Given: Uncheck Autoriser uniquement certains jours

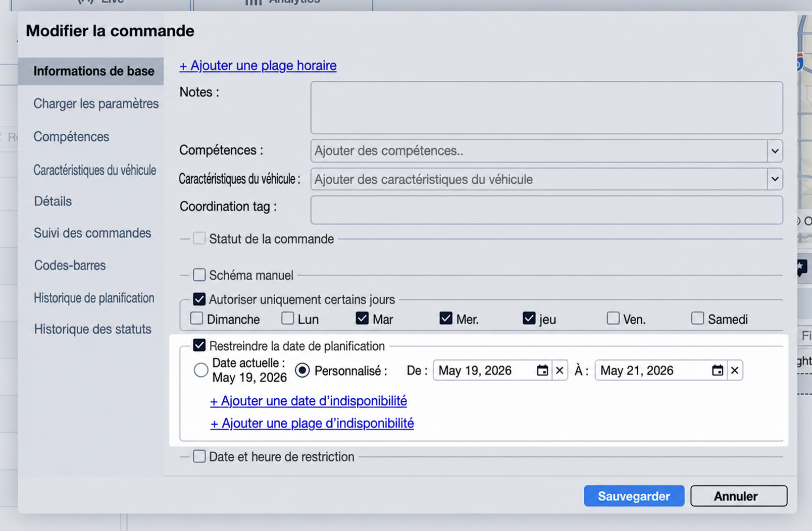Looking at the screenshot, I should pyautogui.click(x=199, y=299).
